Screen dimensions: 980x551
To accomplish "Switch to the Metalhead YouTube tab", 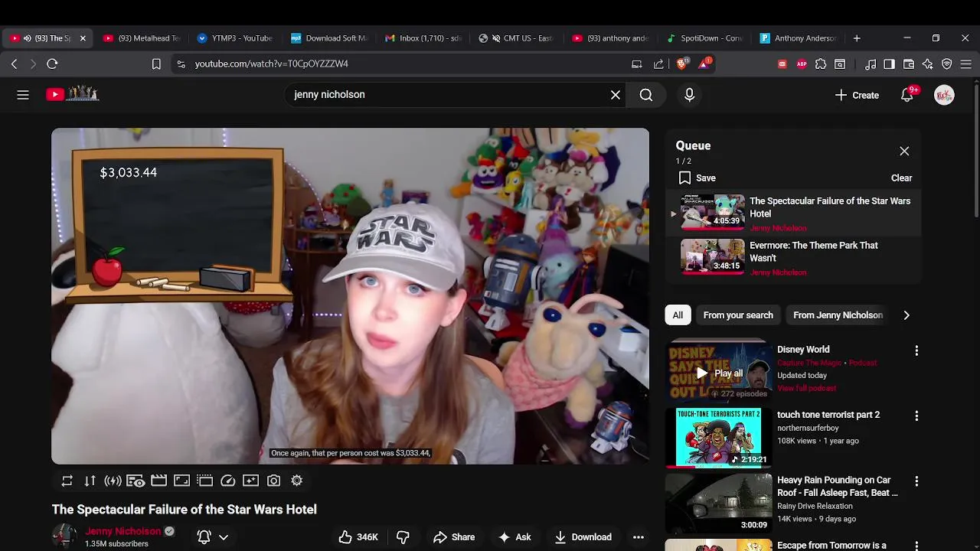I will tap(142, 38).
